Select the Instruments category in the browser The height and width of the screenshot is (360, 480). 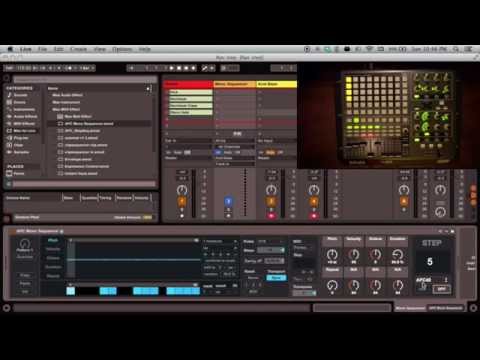24,109
